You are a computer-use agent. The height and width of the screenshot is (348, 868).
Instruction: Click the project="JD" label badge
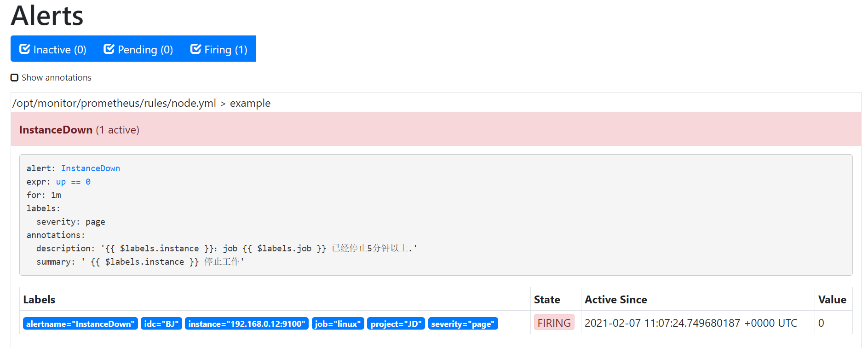click(396, 324)
